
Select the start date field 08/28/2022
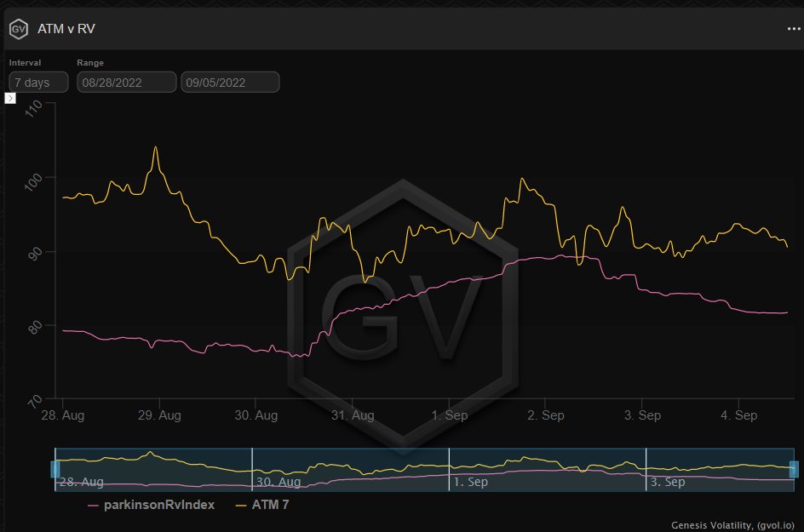tap(126, 83)
